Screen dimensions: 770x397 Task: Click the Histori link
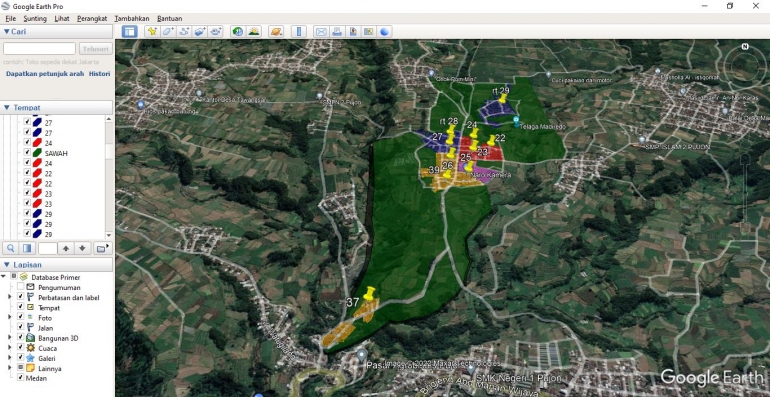pyautogui.click(x=99, y=74)
